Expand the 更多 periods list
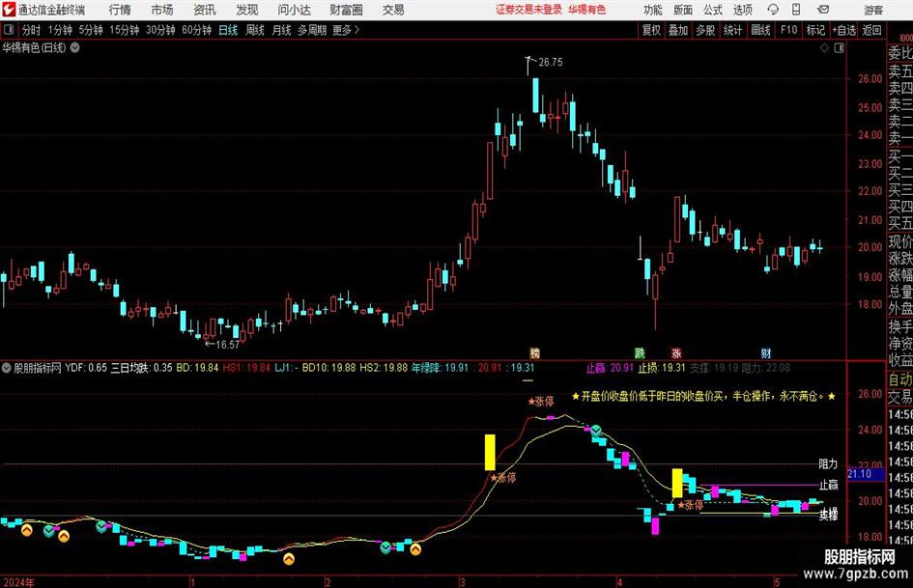The image size is (913, 588). (346, 30)
